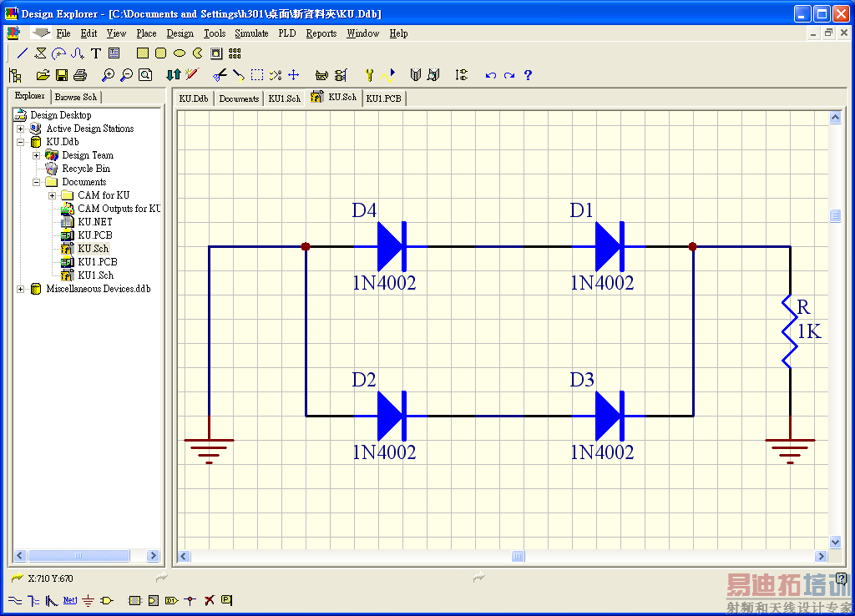
Task: Select the Paste Graphic image tool
Action: tap(216, 53)
